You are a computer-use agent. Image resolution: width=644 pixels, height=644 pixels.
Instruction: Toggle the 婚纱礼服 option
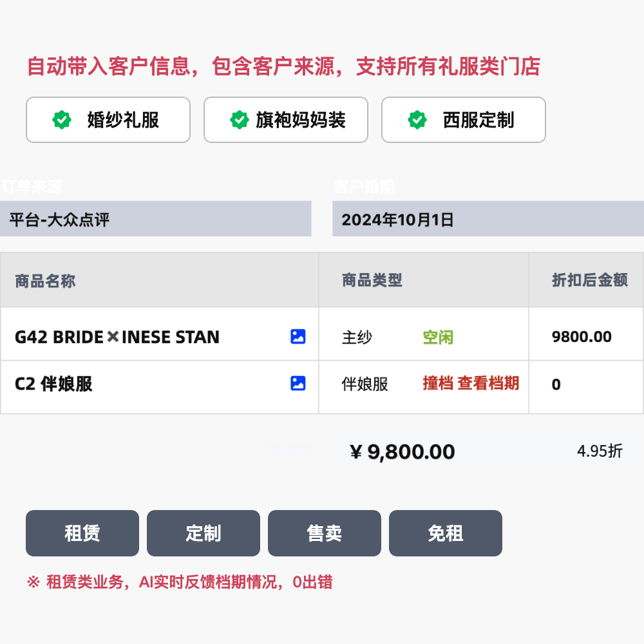(x=108, y=120)
